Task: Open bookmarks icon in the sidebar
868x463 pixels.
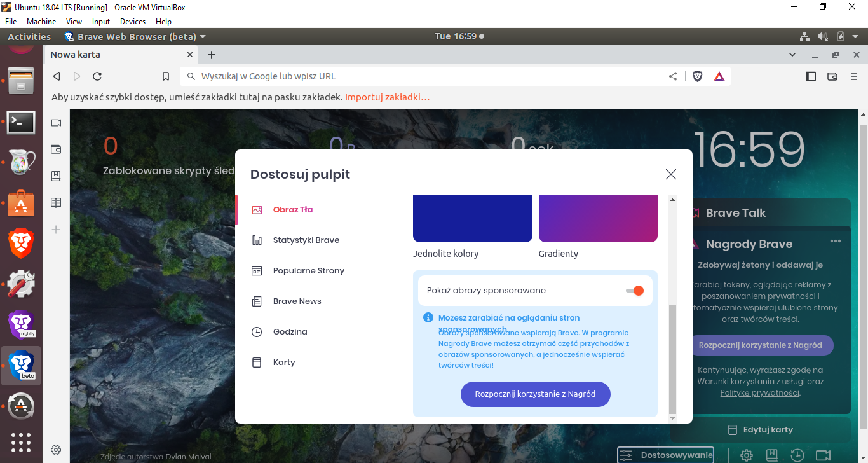Action: click(x=56, y=176)
